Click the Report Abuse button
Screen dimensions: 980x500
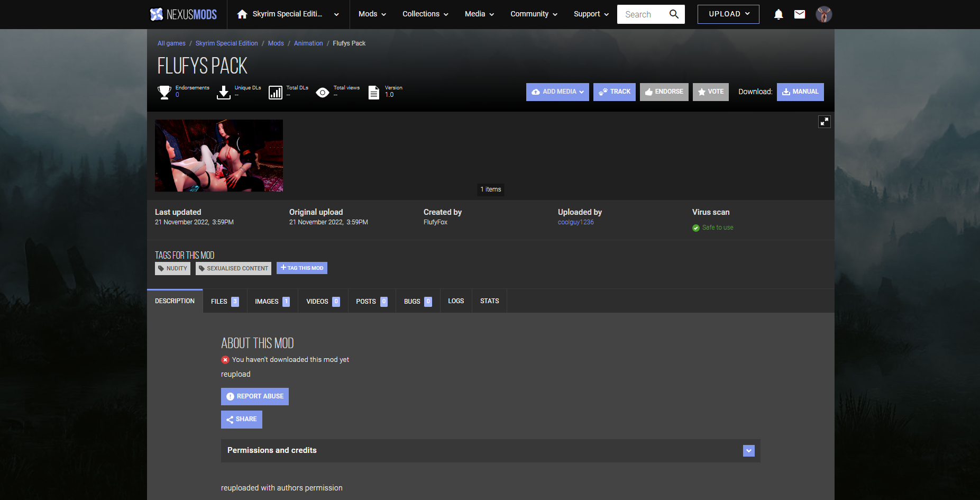click(255, 397)
